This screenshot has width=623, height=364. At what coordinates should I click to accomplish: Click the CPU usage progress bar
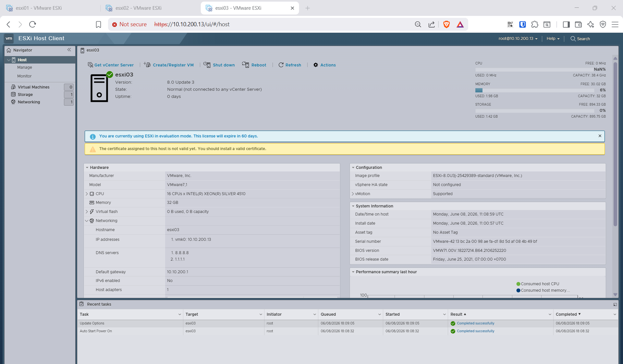pos(535,69)
